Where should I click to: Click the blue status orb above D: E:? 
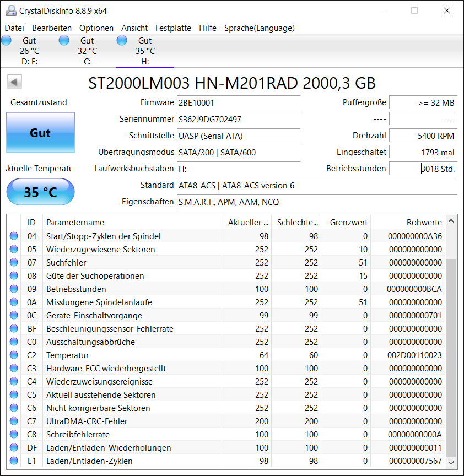tap(6, 40)
